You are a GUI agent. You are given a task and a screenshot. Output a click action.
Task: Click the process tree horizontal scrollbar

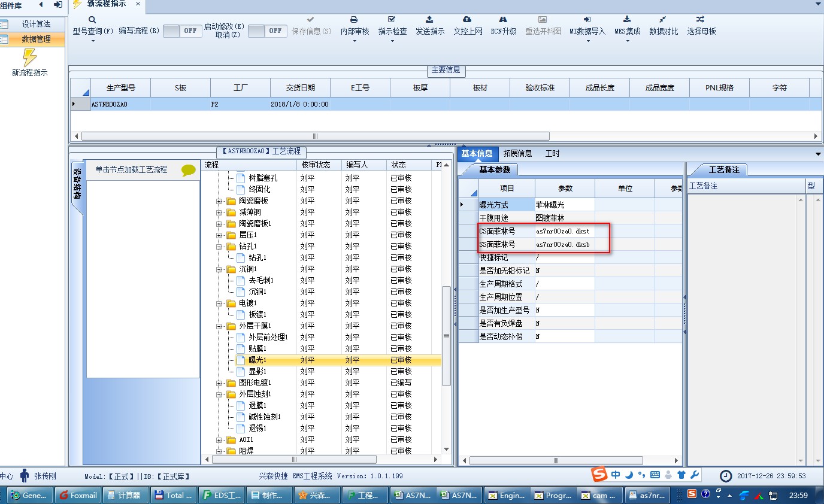[x=294, y=460]
